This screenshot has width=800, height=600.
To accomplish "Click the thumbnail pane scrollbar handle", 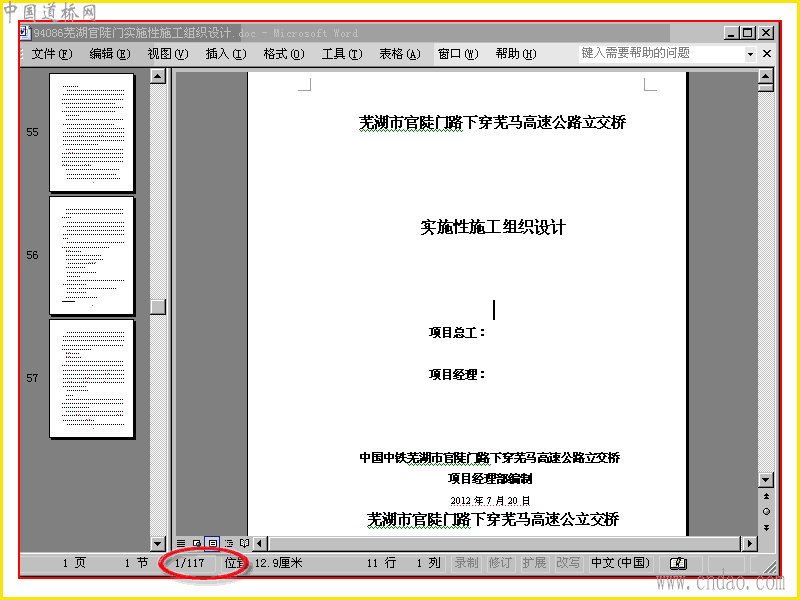I will click(x=158, y=307).
